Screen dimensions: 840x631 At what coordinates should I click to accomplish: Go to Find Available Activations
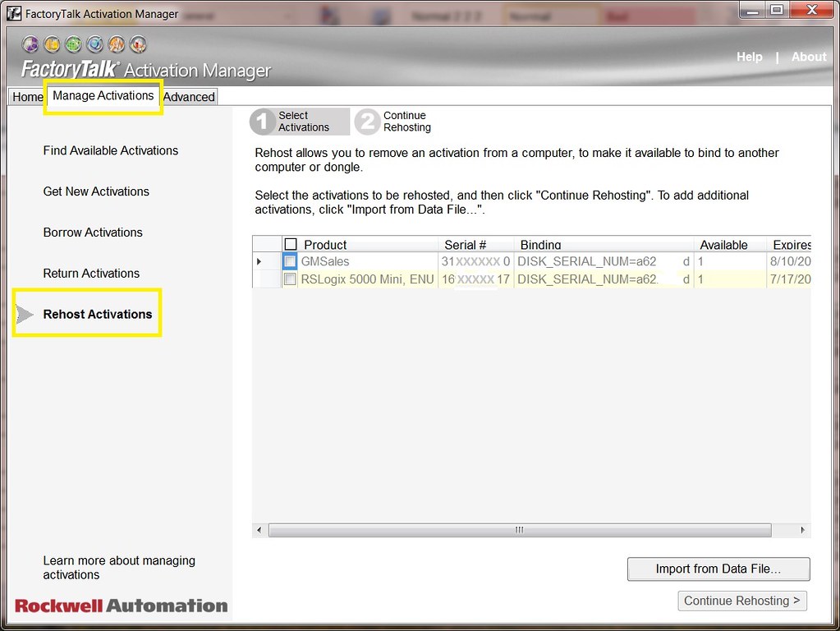pos(110,150)
